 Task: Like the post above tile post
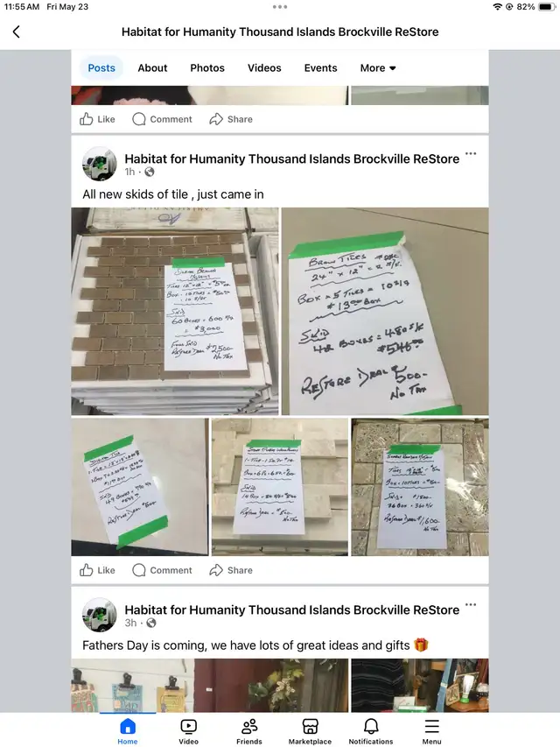(97, 119)
